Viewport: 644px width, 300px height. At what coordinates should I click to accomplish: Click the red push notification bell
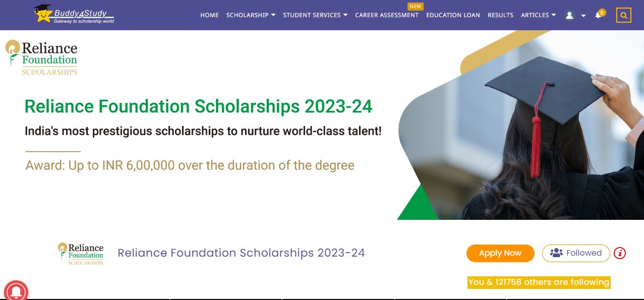tap(16, 291)
